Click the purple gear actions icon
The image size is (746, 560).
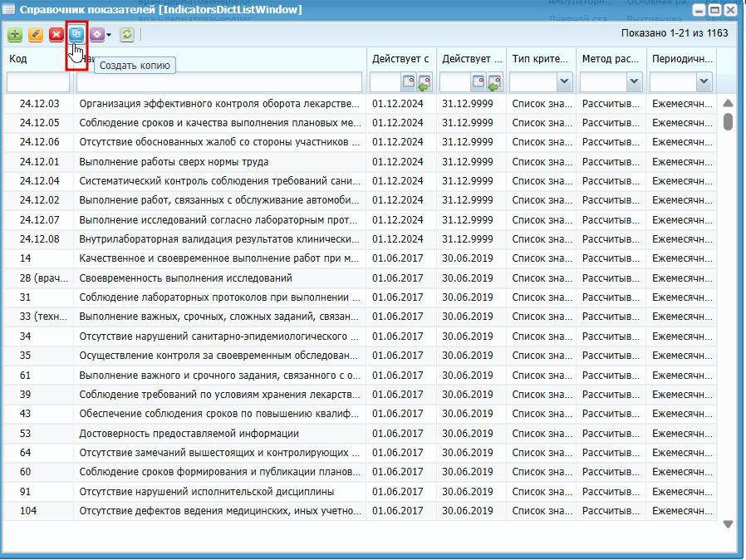[x=97, y=34]
